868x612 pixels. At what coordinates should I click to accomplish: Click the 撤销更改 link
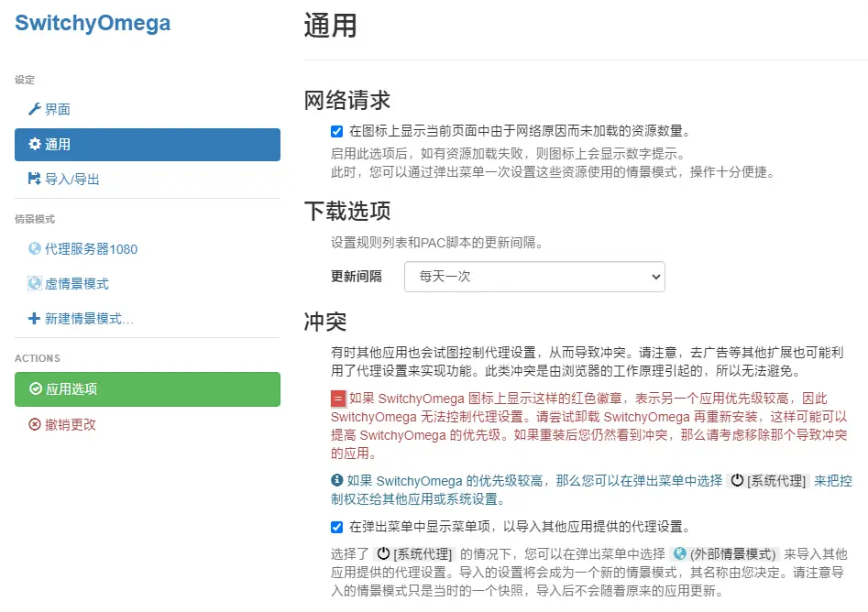pyautogui.click(x=70, y=424)
